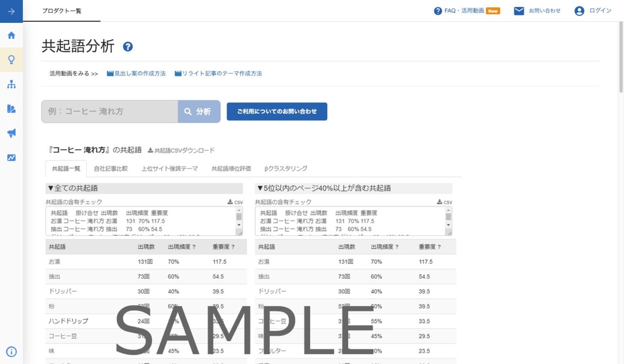This screenshot has width=624, height=364.
Task: Click ドリッパー in the 5位以内 table
Action: coord(273,291)
